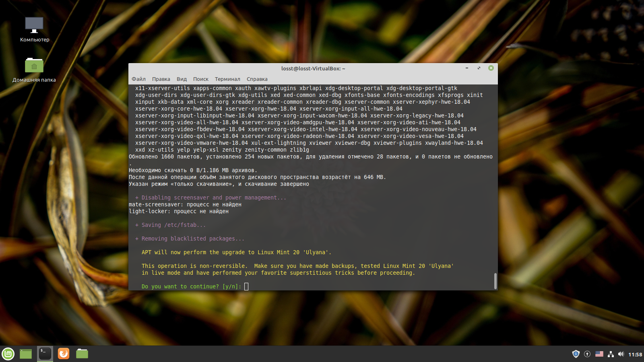Click the 11:58 clock in the panel
The image size is (644, 362).
(x=635, y=354)
